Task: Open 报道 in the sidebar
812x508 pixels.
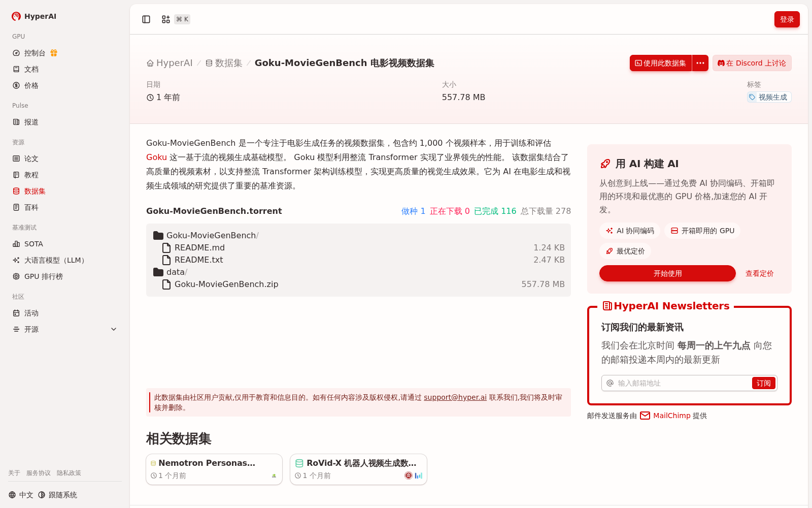Action: pos(65,122)
